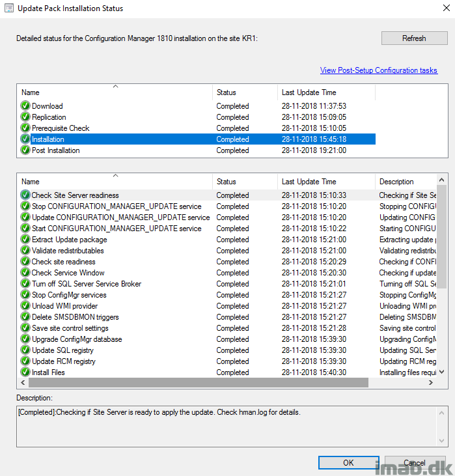Click horizontal scrollbar left arrow
Screen dimensions: 455x476
[23, 382]
